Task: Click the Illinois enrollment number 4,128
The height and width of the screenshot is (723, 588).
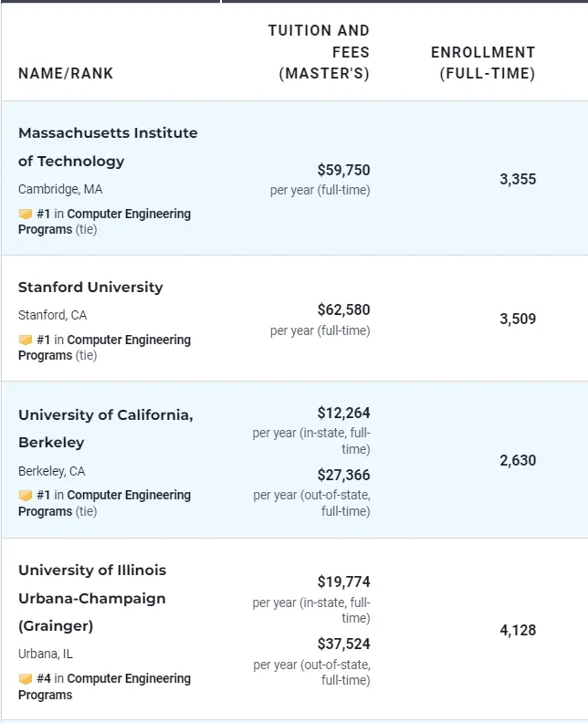Action: pyautogui.click(x=518, y=631)
